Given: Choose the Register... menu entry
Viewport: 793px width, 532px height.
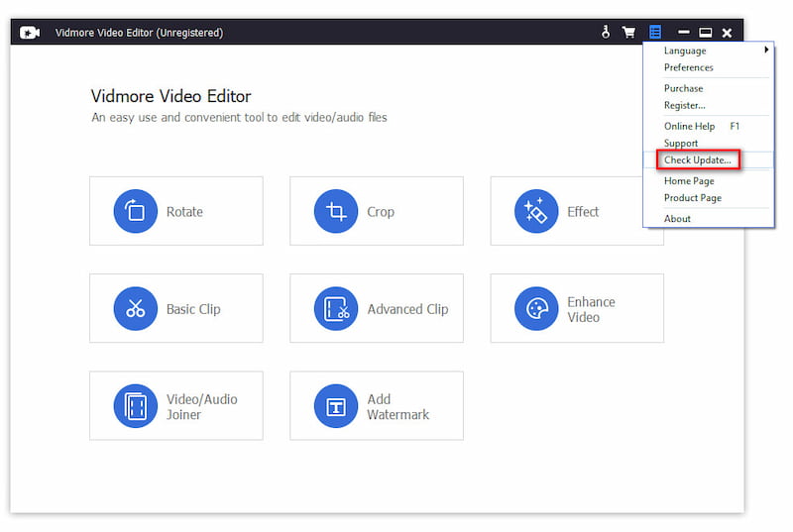Looking at the screenshot, I should point(684,105).
